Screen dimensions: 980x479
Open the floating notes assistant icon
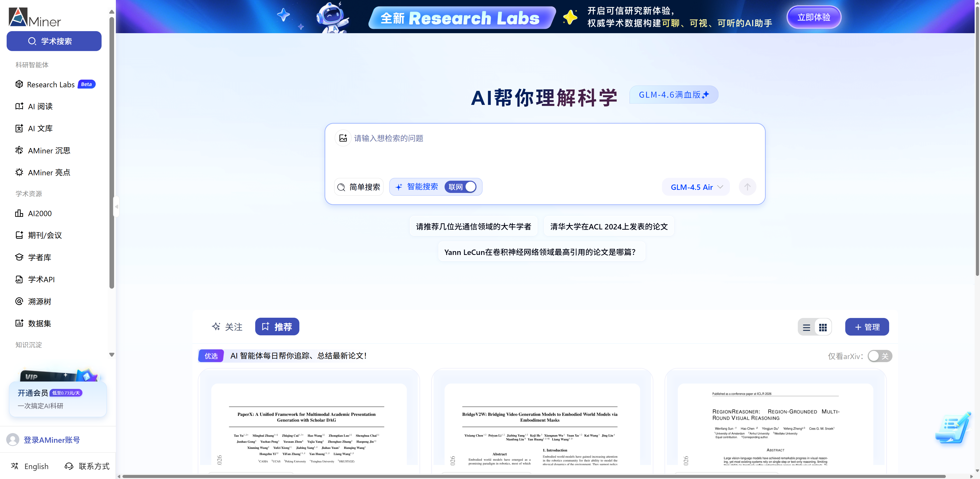(953, 428)
